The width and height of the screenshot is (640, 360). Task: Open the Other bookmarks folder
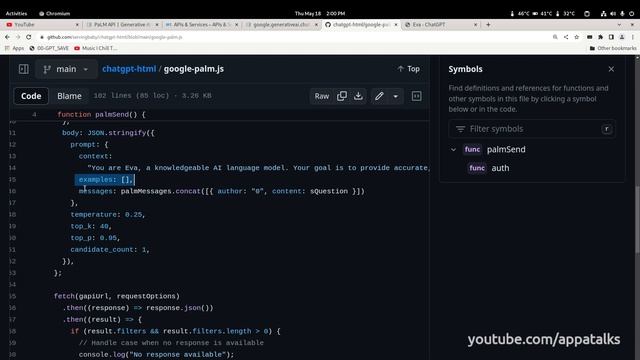(613, 48)
